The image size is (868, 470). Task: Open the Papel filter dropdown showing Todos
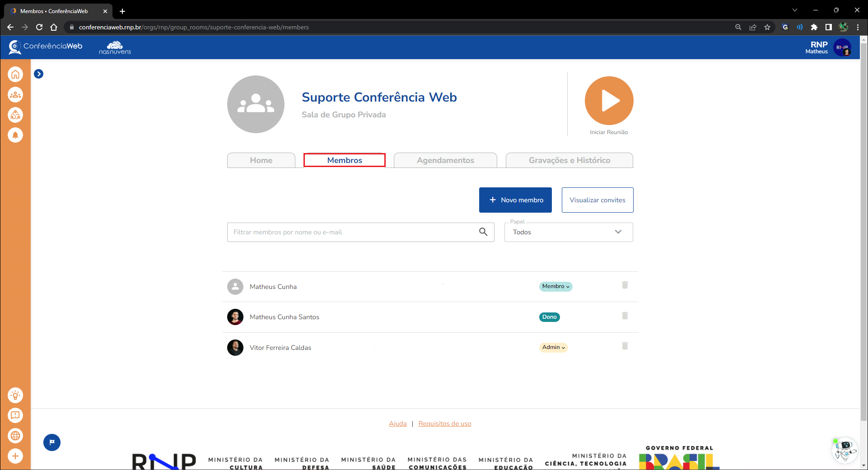click(x=568, y=232)
